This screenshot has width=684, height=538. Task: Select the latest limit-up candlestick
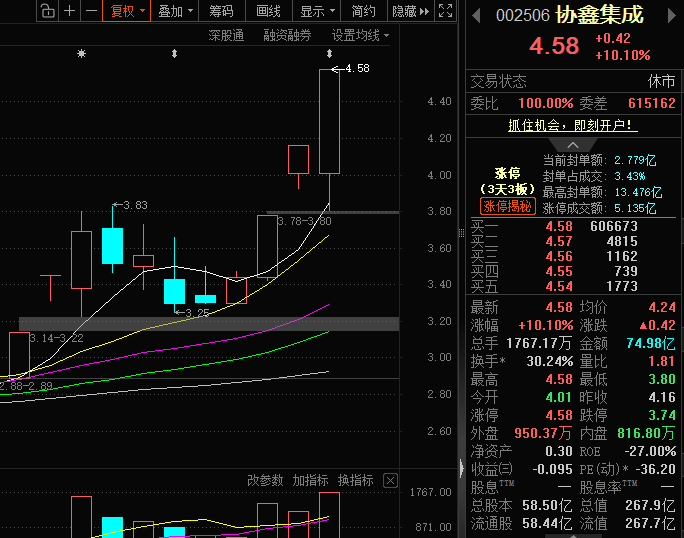(329, 121)
